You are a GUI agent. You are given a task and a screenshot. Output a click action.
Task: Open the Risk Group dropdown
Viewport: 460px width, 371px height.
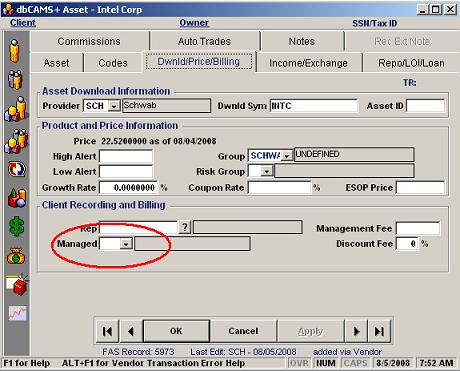point(266,172)
